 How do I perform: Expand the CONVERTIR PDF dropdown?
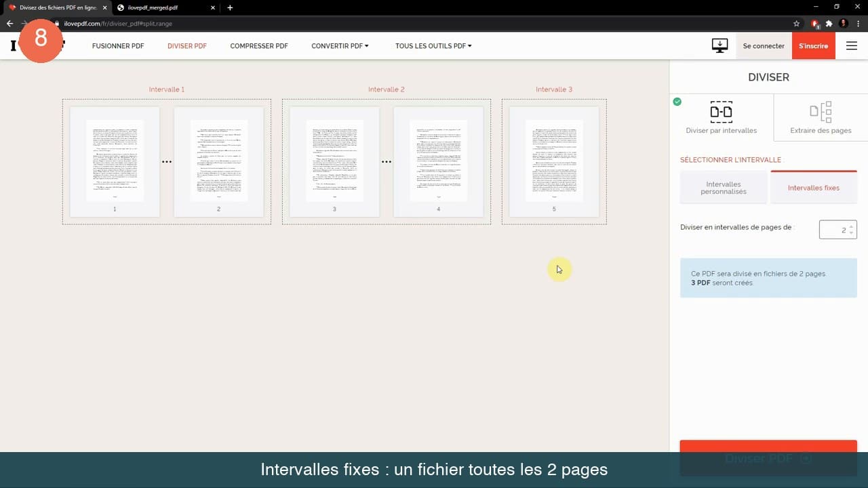click(340, 46)
